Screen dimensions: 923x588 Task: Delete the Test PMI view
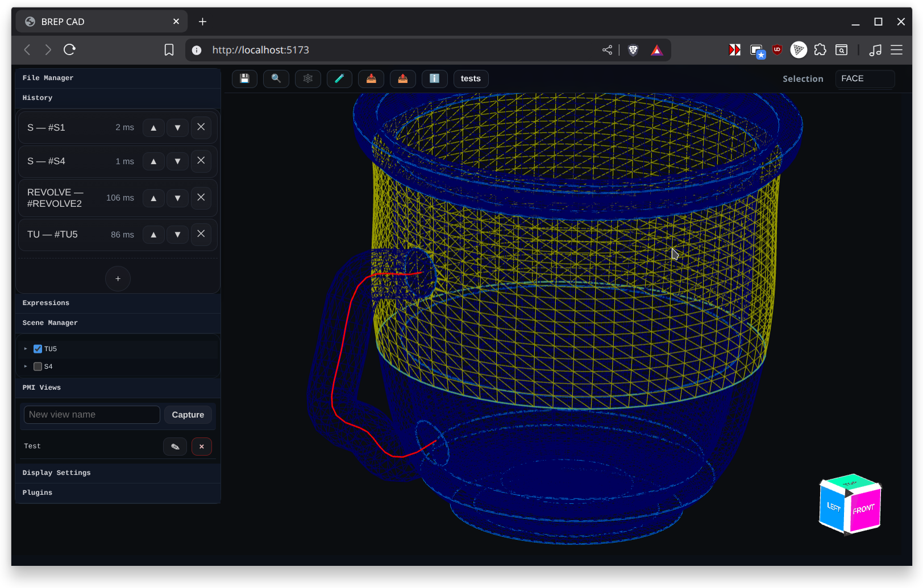click(x=202, y=447)
